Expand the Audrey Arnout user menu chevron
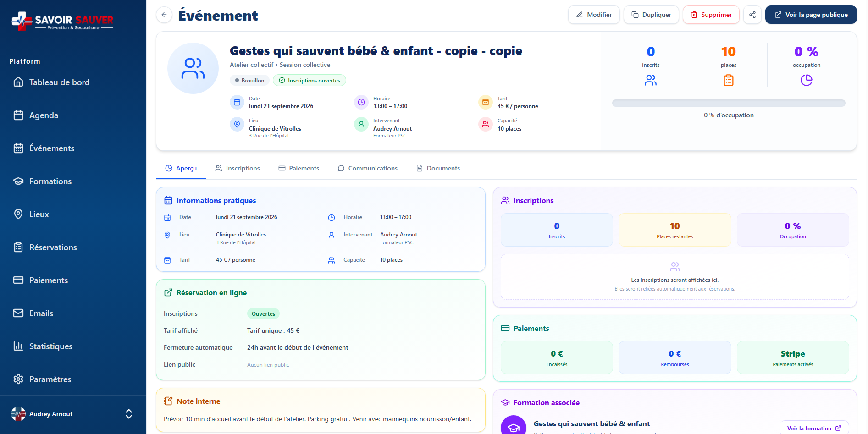 pos(129,414)
